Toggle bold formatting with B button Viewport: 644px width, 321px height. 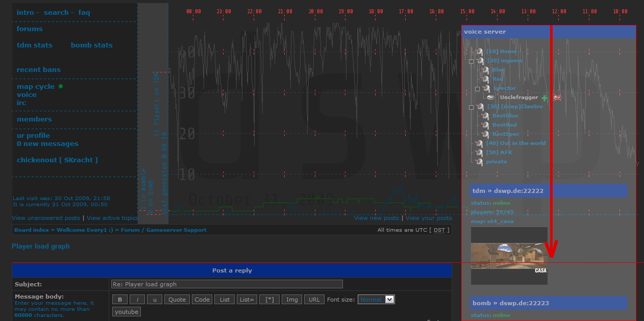[120, 300]
